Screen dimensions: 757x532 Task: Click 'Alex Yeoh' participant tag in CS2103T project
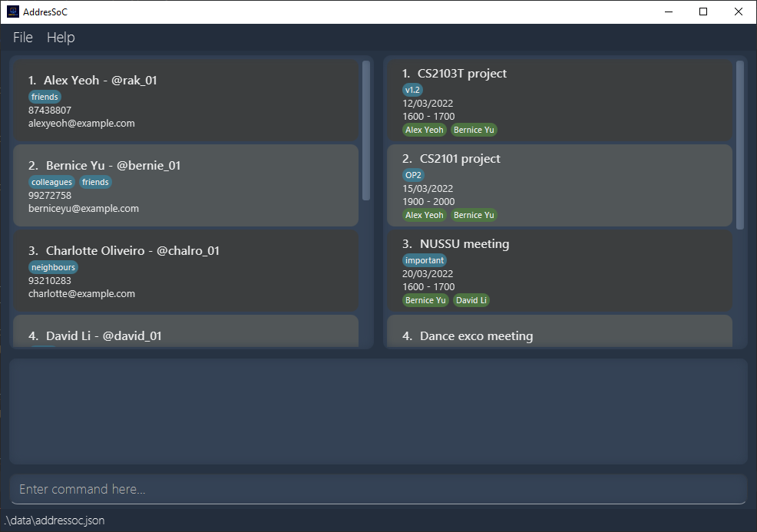point(425,130)
